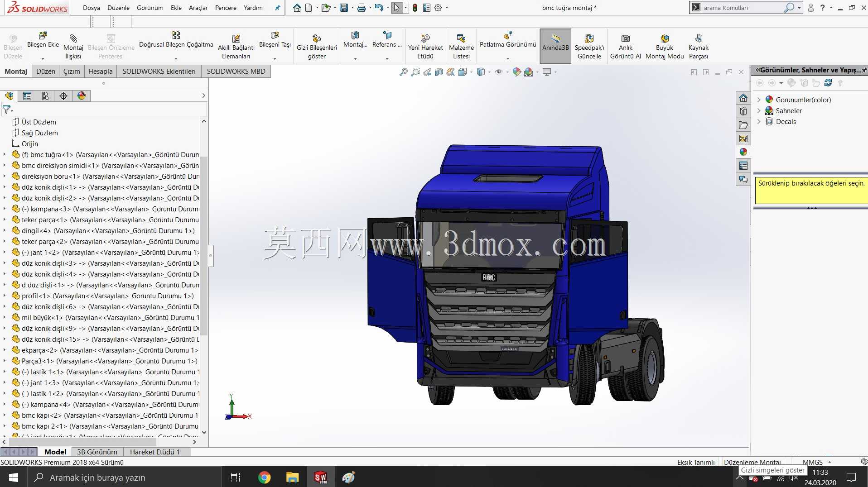Image resolution: width=868 pixels, height=487 pixels.
Task: Click the Rebuild traffic light icon
Action: click(x=415, y=8)
